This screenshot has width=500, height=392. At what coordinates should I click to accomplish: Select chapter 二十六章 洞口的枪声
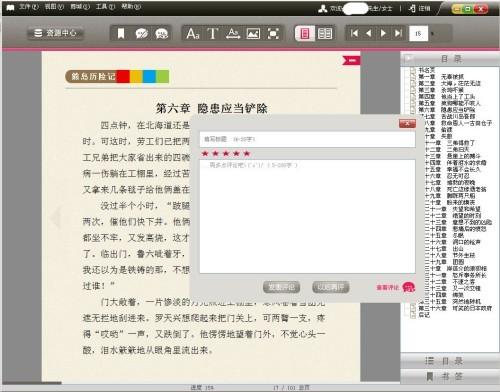tap(453, 242)
